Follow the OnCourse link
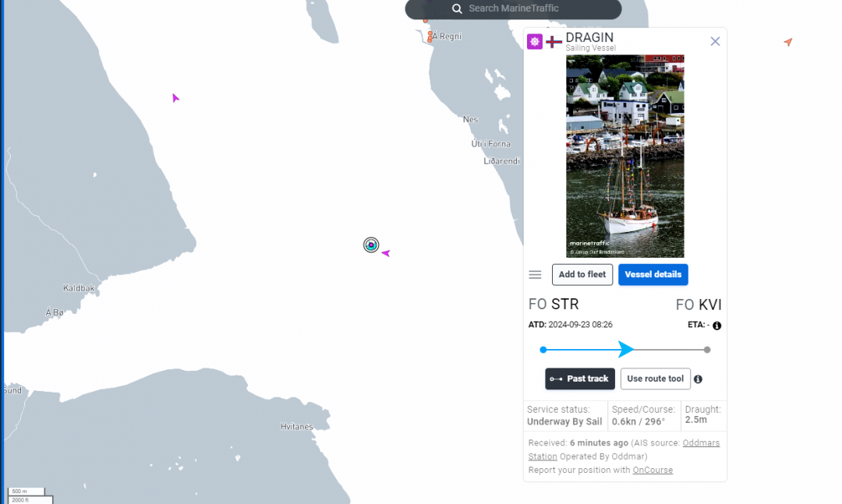 point(653,471)
